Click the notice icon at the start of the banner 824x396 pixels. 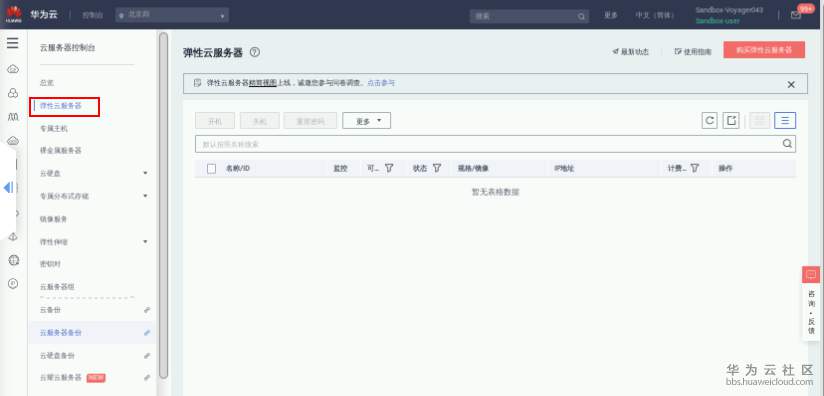click(197, 82)
